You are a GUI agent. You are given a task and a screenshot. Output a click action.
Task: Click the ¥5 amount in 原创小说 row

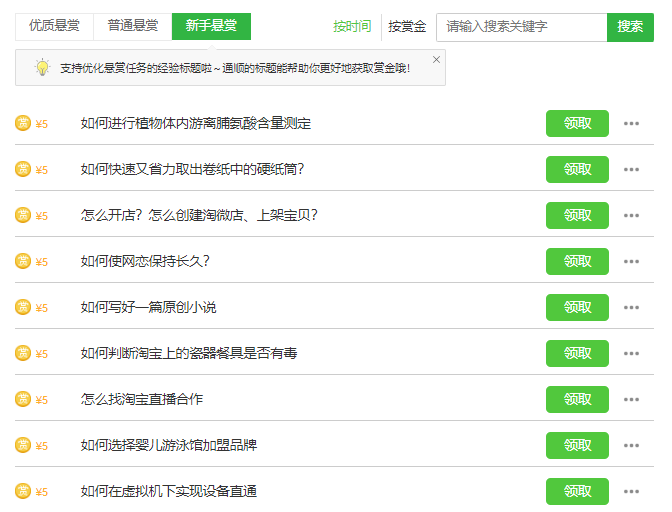tap(42, 308)
